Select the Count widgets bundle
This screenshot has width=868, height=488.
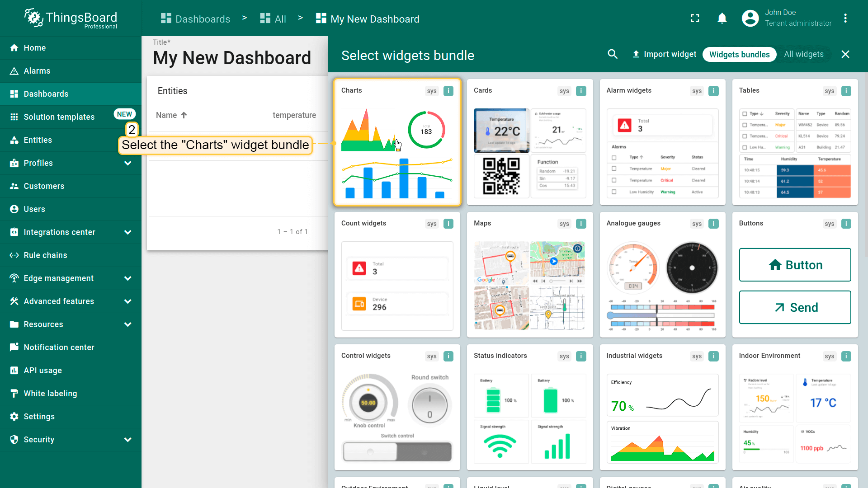[x=397, y=275]
